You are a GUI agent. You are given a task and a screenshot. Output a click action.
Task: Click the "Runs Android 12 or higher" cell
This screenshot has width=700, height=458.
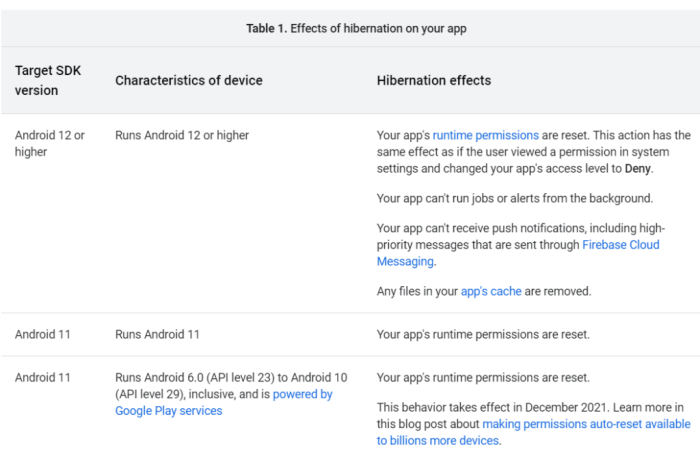pyautogui.click(x=182, y=135)
